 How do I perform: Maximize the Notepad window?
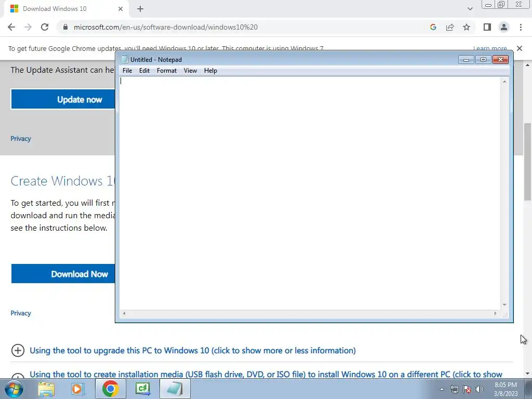pyautogui.click(x=483, y=60)
